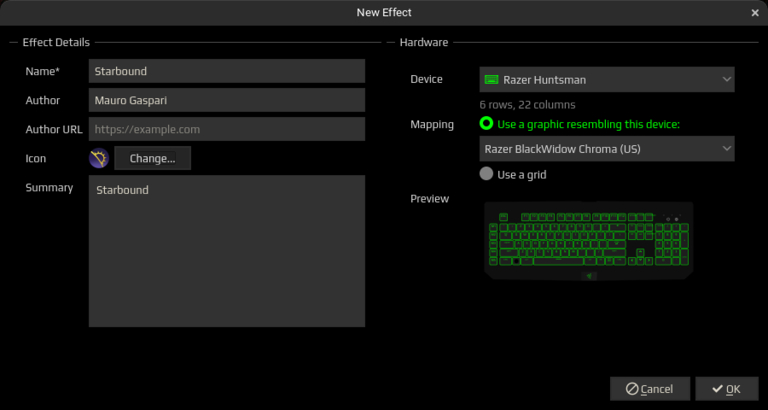Click the Author field with Mauro Gaspari

(x=227, y=100)
